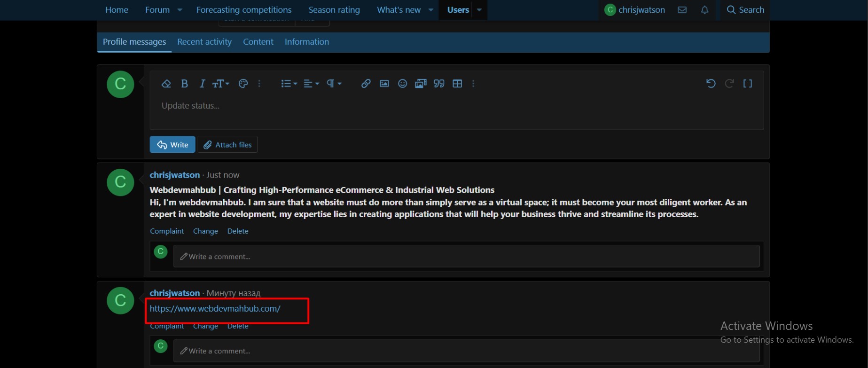The width and height of the screenshot is (868, 368).
Task: Open the https://www.webdevmahbub.com/ link
Action: pos(215,309)
